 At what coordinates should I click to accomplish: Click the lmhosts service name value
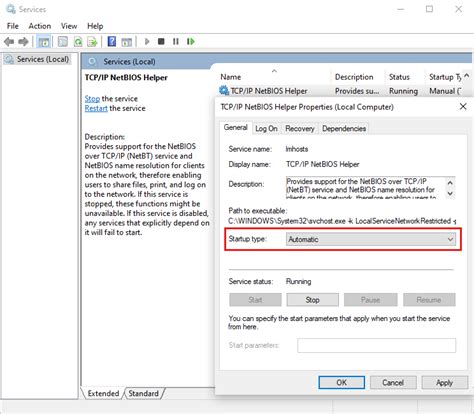pos(297,149)
